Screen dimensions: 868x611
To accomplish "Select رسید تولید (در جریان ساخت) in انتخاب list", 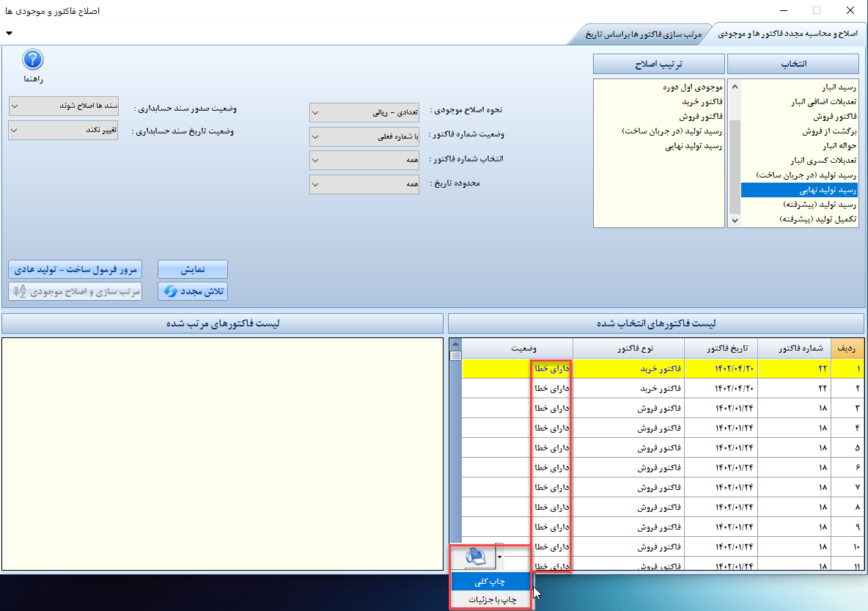I will pos(799,175).
